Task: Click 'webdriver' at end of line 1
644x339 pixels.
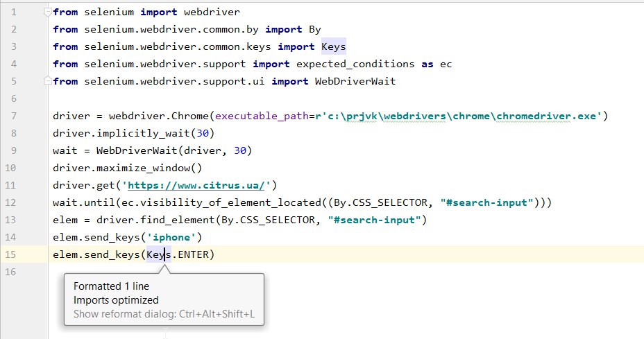Action: point(212,12)
